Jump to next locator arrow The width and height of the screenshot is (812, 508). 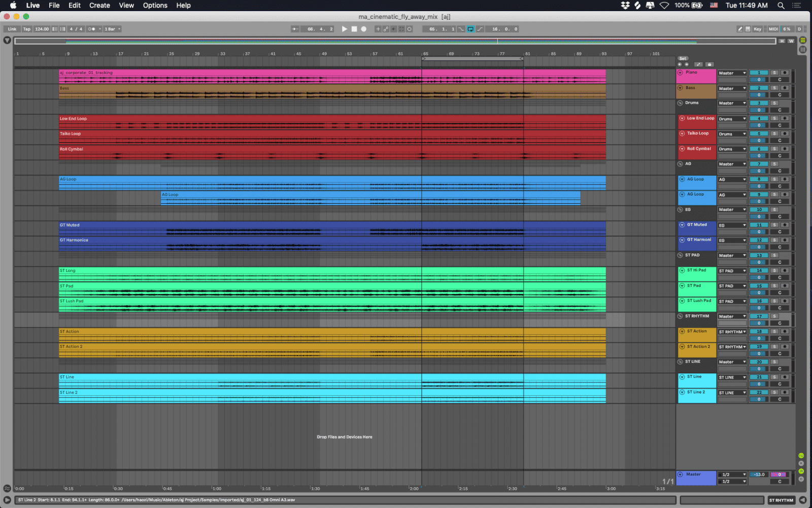tap(687, 65)
